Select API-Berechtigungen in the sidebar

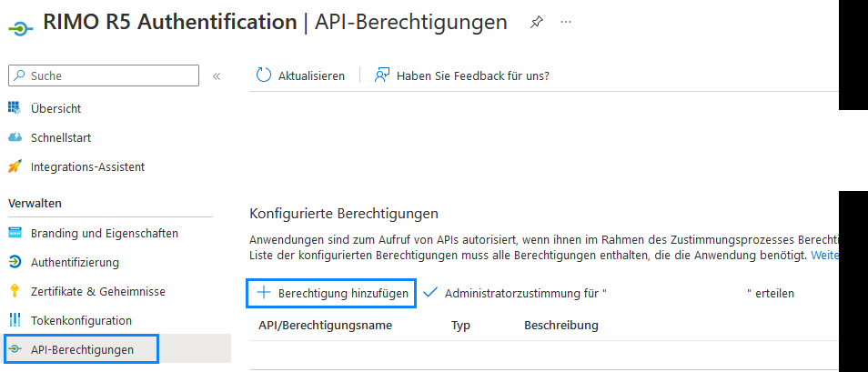[82, 350]
